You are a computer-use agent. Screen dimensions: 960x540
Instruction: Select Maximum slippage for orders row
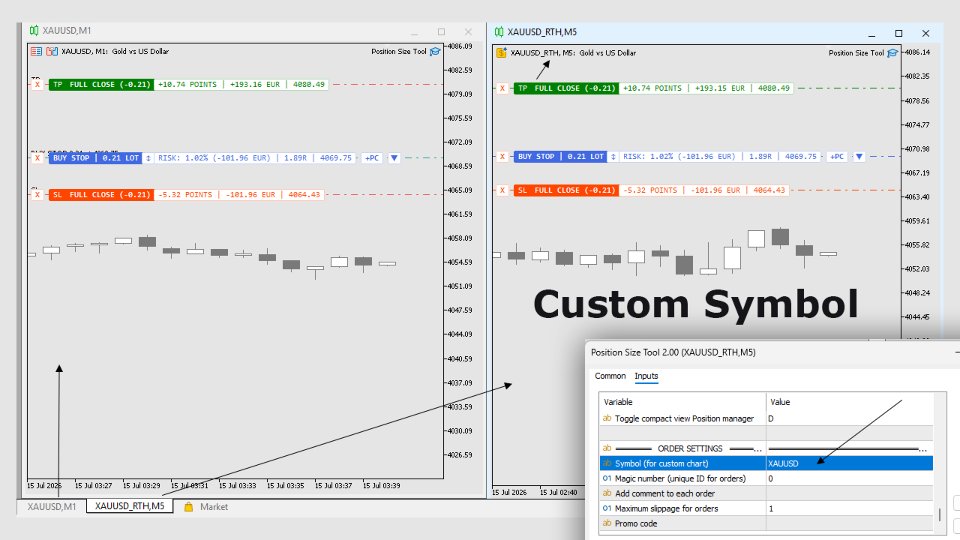[766, 508]
